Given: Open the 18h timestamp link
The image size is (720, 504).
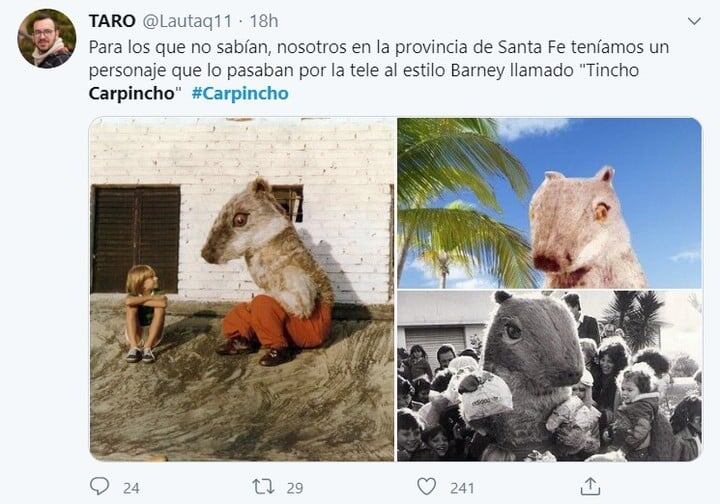Looking at the screenshot, I should click(x=264, y=21).
